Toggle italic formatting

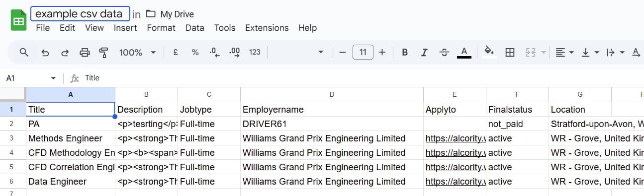pos(424,52)
